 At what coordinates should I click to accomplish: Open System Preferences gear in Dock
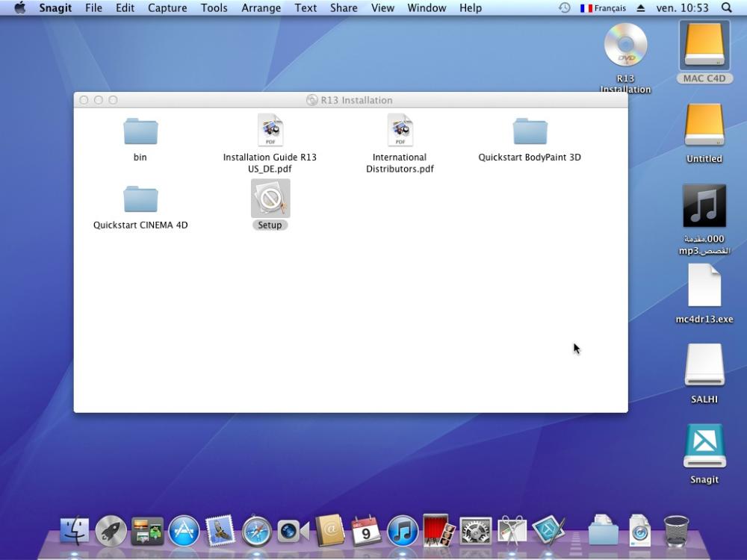click(475, 530)
